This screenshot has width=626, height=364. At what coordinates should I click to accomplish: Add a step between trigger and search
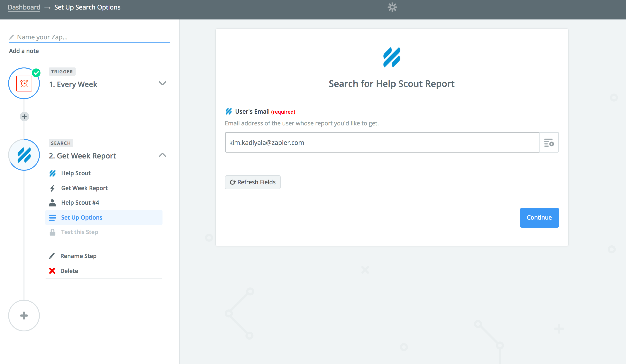pos(24,117)
